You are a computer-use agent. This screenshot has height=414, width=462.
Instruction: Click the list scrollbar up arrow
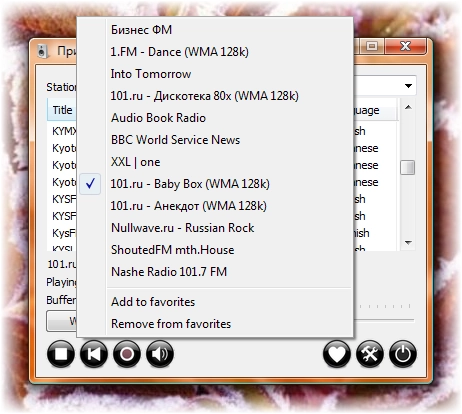click(408, 107)
